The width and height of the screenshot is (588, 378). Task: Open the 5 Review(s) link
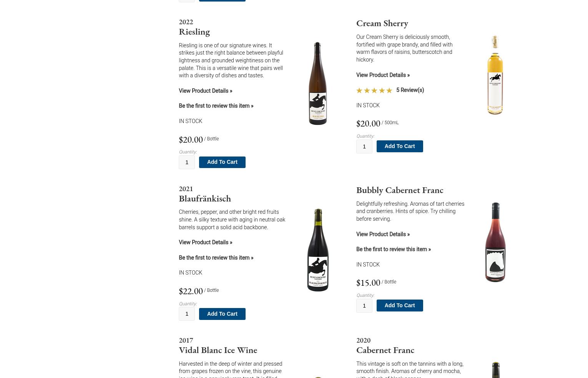coord(410,90)
